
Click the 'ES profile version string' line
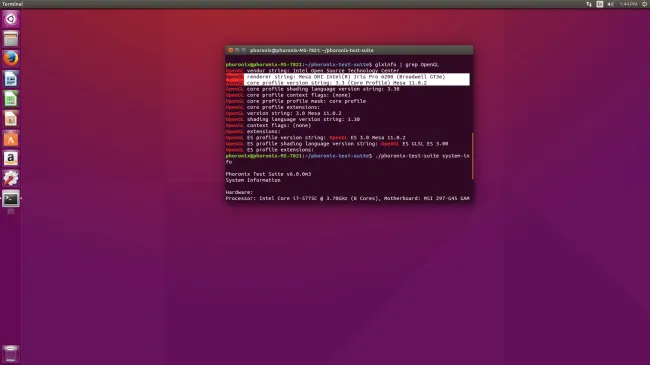[316, 138]
